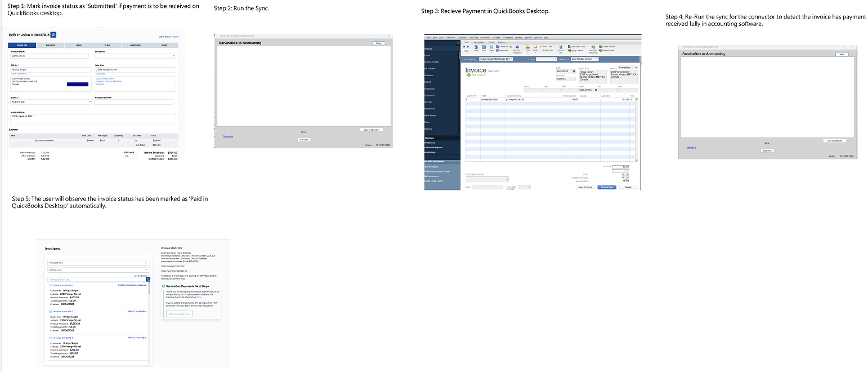Click the Save icon in QuickBooks ribbon
868x372 pixels.
click(x=484, y=47)
